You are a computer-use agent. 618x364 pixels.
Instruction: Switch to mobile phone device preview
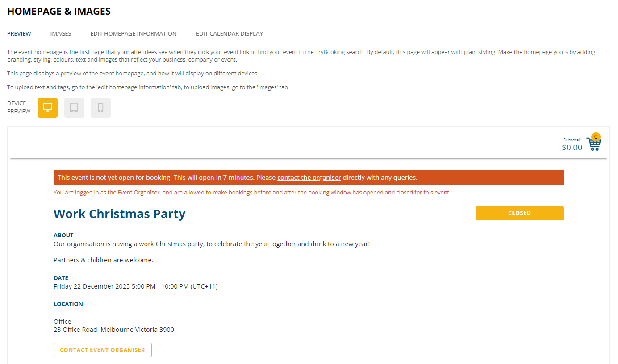pyautogui.click(x=100, y=108)
